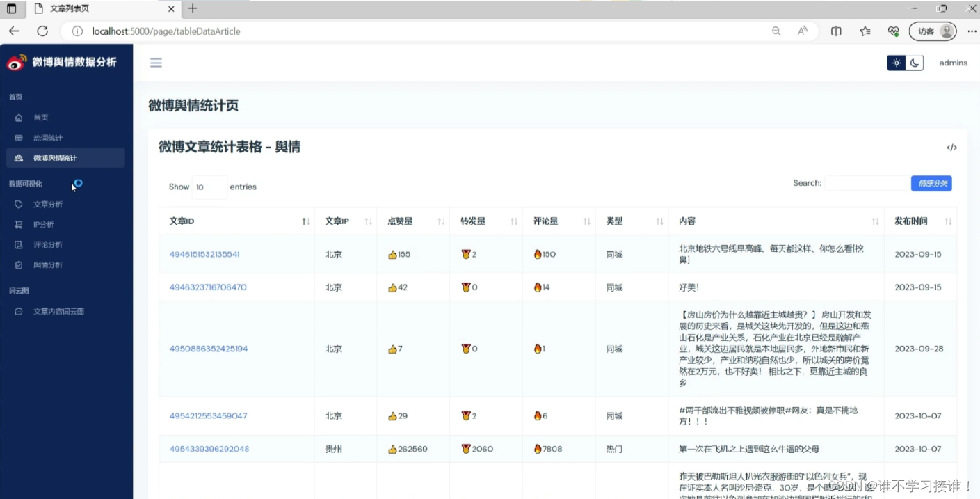Switch to dark mode with moon toggle
The height and width of the screenshot is (499, 980).
click(915, 63)
